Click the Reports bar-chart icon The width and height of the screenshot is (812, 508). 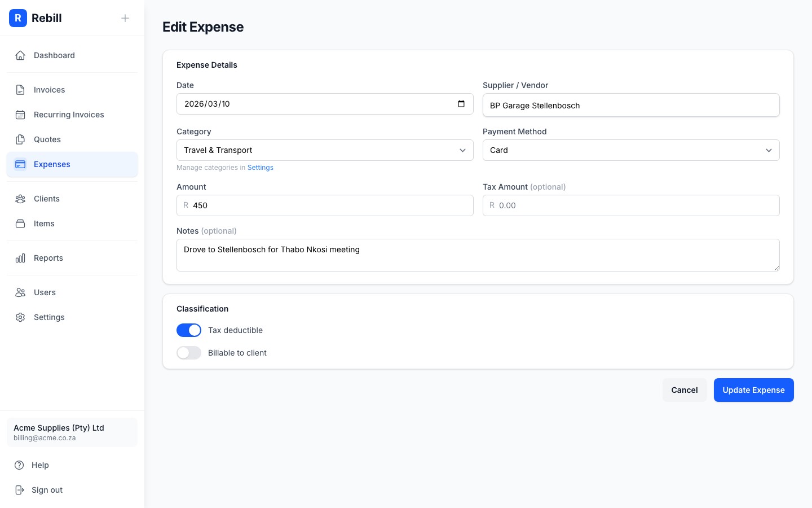pyautogui.click(x=20, y=258)
